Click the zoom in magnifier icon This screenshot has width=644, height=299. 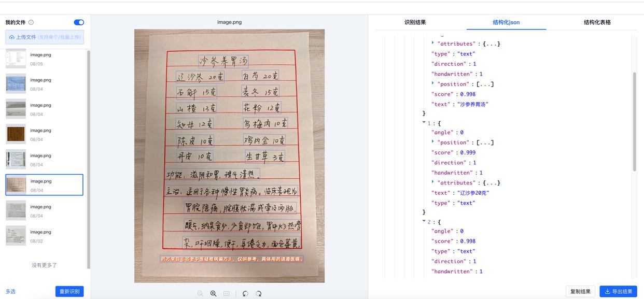(x=213, y=293)
